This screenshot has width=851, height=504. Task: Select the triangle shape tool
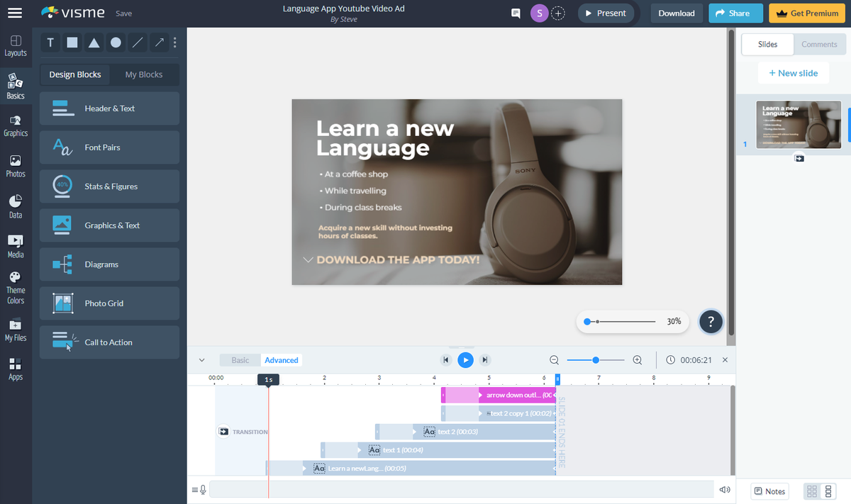click(94, 43)
